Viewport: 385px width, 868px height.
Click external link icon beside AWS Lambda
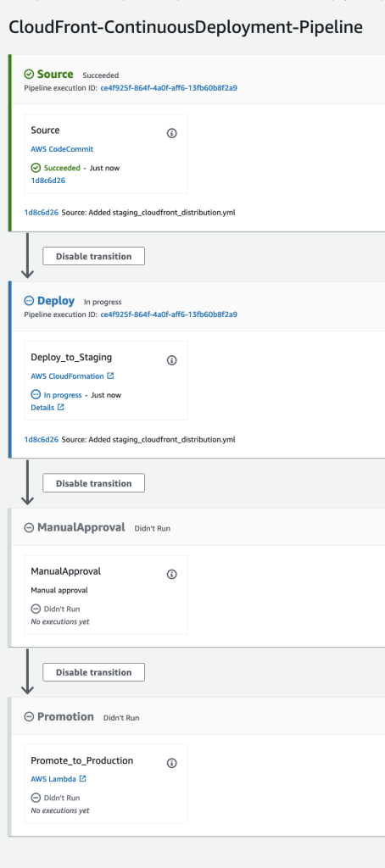pos(82,779)
